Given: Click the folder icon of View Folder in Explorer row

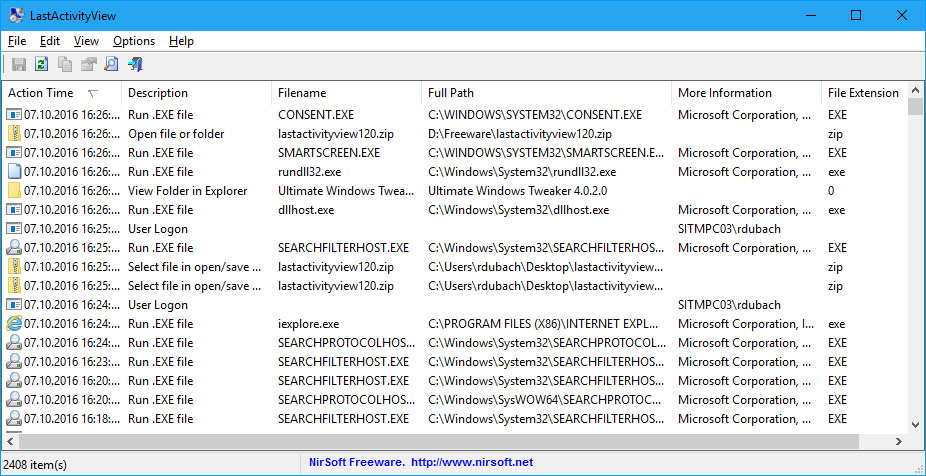Looking at the screenshot, I should tap(14, 191).
